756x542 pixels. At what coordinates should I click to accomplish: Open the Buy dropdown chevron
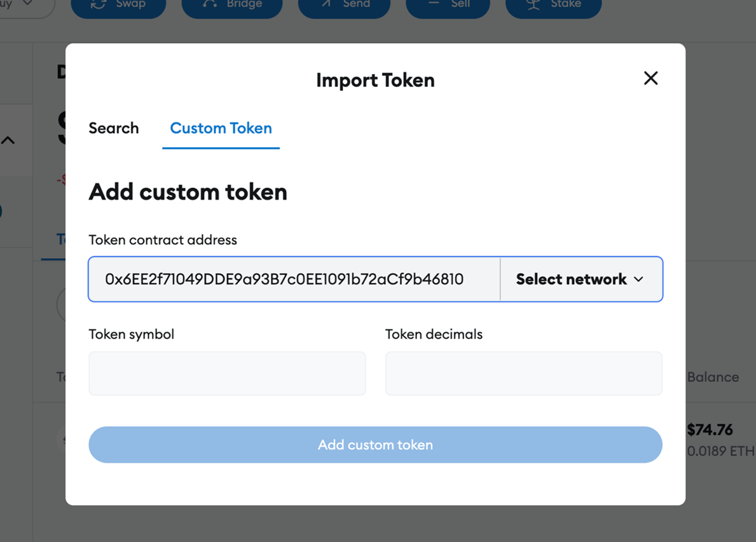[x=28, y=3]
